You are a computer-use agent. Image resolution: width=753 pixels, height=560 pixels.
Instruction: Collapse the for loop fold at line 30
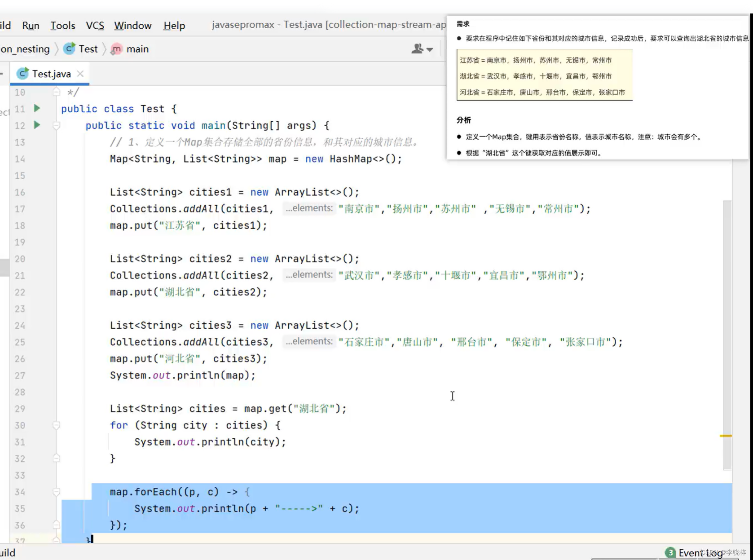(56, 425)
